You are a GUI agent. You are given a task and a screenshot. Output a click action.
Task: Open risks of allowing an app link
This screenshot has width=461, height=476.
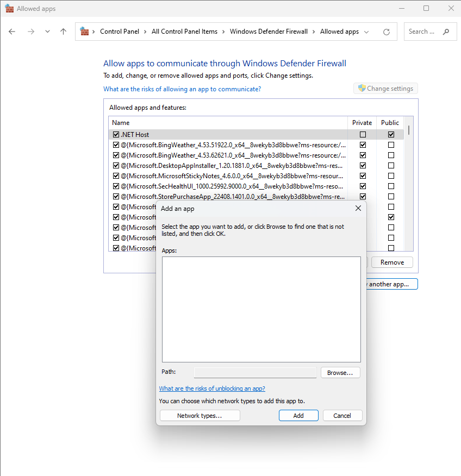182,89
